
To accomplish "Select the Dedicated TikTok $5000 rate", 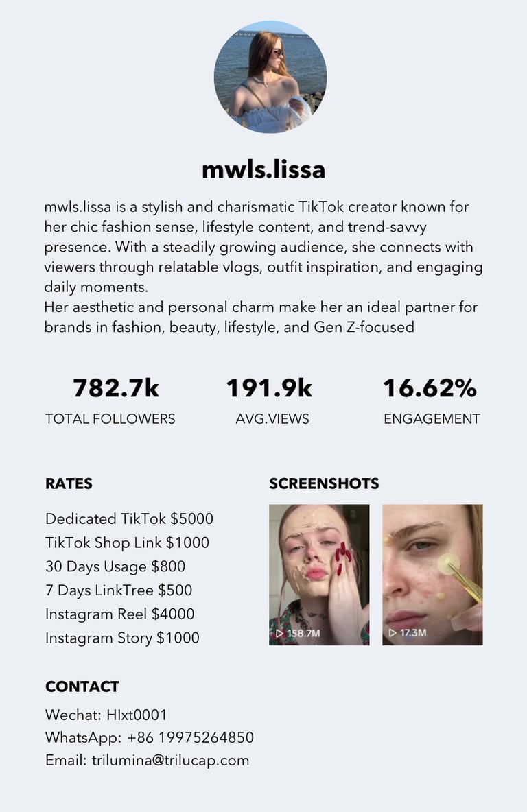I will pos(129,518).
